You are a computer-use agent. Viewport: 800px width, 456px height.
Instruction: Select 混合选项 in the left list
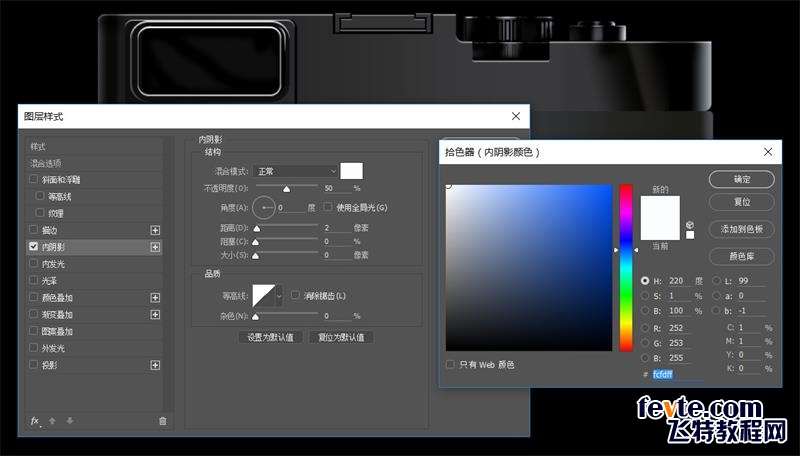(94, 163)
